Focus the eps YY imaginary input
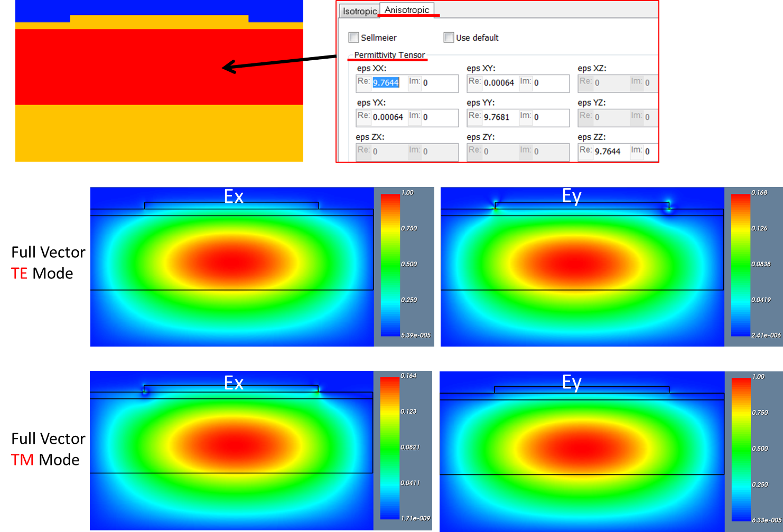Image resolution: width=783 pixels, height=532 pixels. pyautogui.click(x=551, y=117)
